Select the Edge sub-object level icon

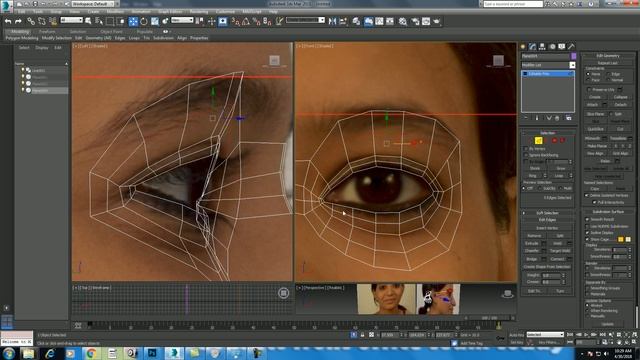tap(538, 140)
